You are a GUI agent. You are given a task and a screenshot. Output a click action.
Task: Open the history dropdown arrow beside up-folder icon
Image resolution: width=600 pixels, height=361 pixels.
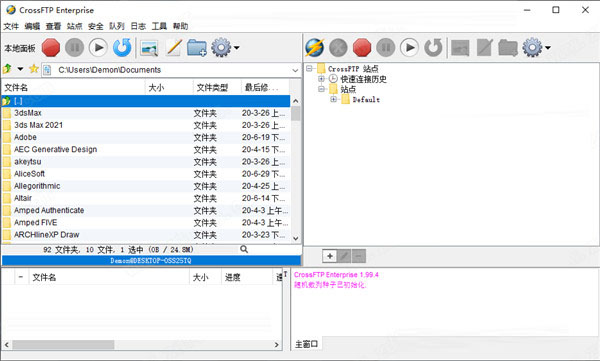(20, 69)
